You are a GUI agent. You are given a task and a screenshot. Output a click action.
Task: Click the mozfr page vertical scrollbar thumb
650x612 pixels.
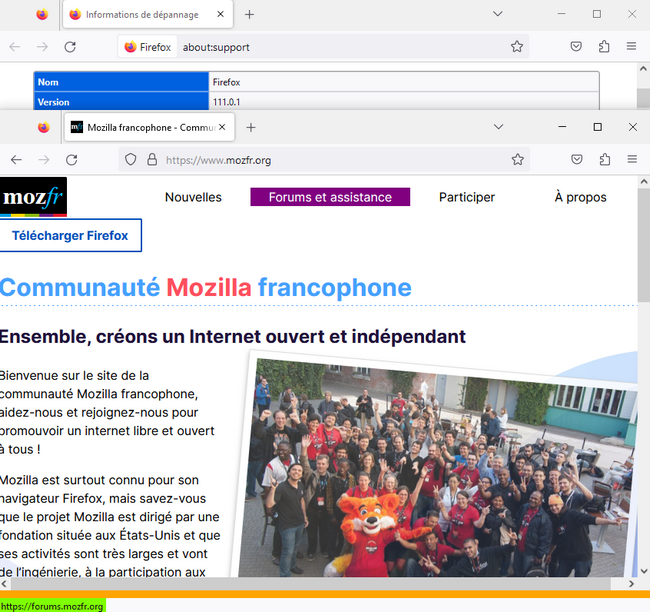(643, 245)
